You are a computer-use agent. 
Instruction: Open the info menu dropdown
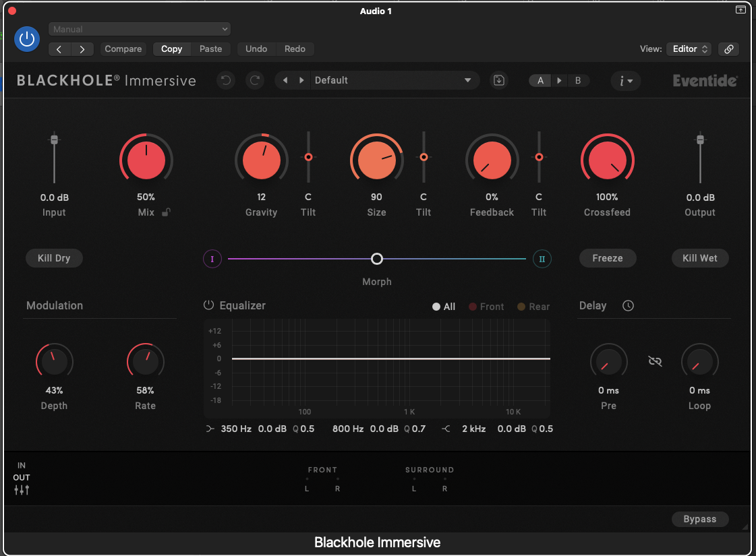tap(626, 81)
